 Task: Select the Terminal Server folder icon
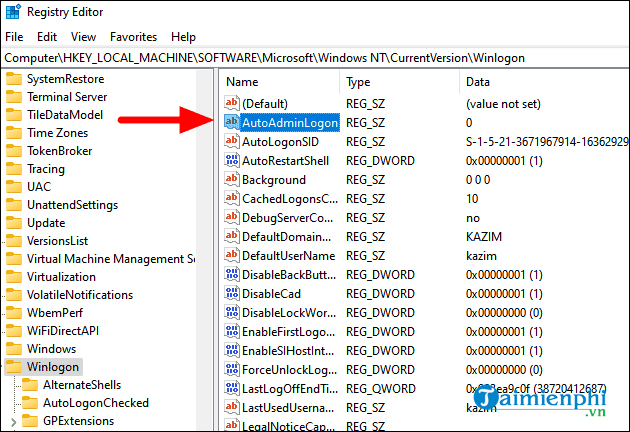coord(14,97)
